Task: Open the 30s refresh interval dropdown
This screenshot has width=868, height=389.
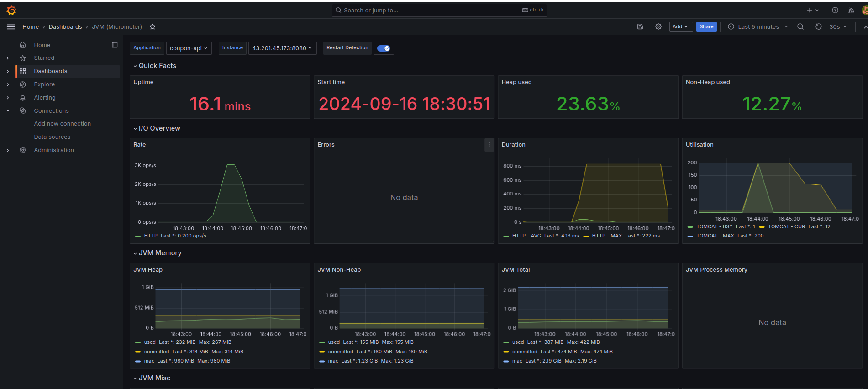Action: pyautogui.click(x=838, y=27)
